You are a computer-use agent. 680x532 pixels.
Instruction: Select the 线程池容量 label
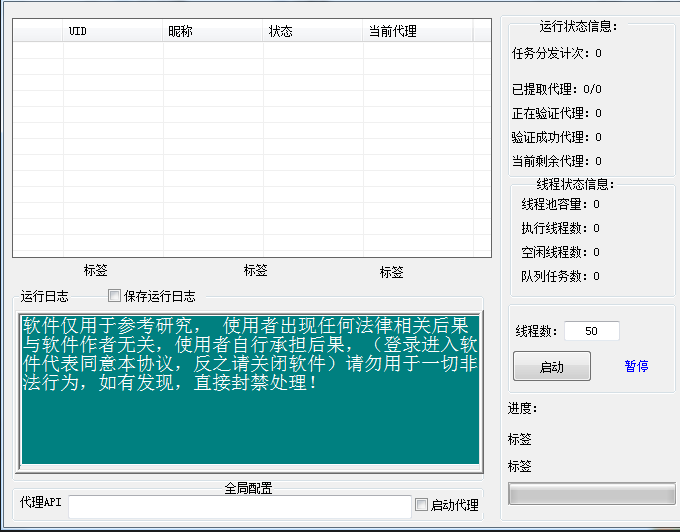pyautogui.click(x=560, y=204)
